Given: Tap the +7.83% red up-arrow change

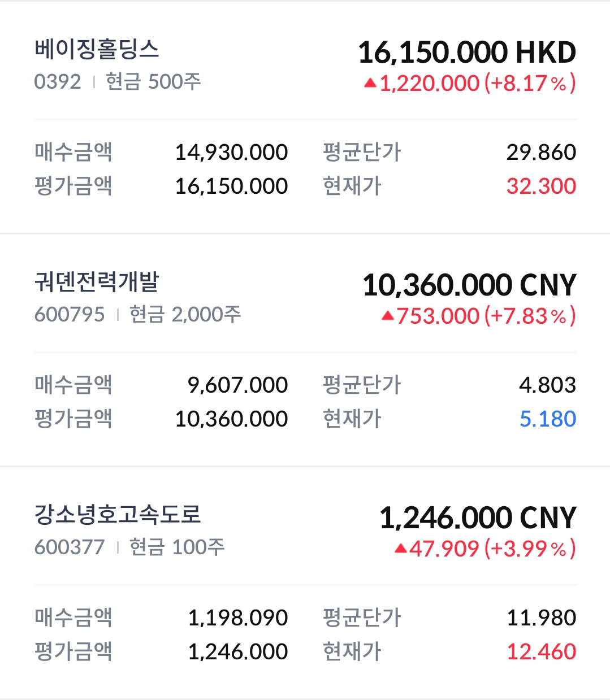Looking at the screenshot, I should point(479,316).
